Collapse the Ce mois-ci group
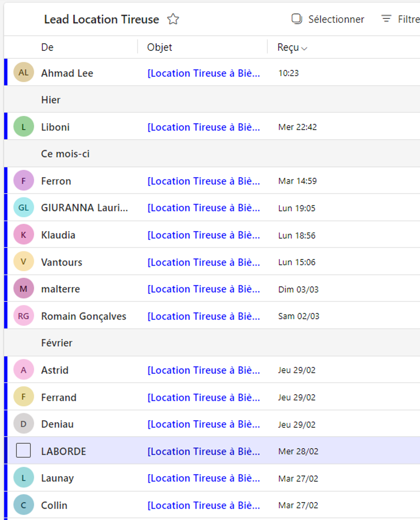 (65, 154)
